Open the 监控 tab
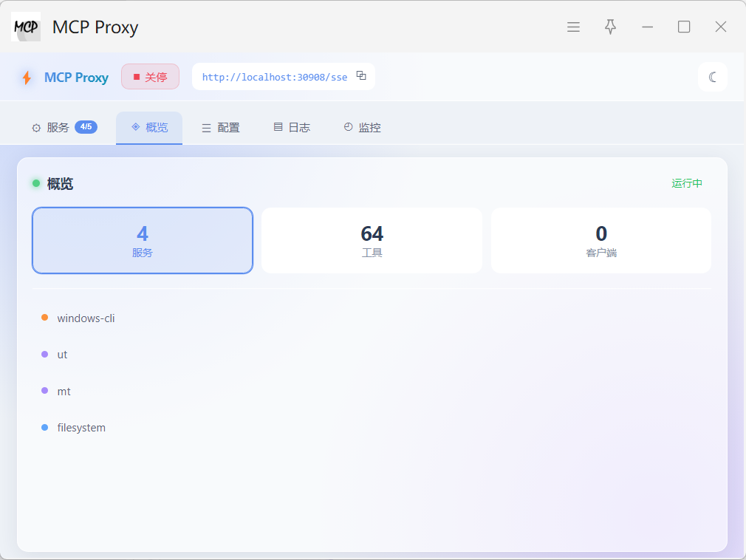This screenshot has height=560, width=746. [362, 128]
